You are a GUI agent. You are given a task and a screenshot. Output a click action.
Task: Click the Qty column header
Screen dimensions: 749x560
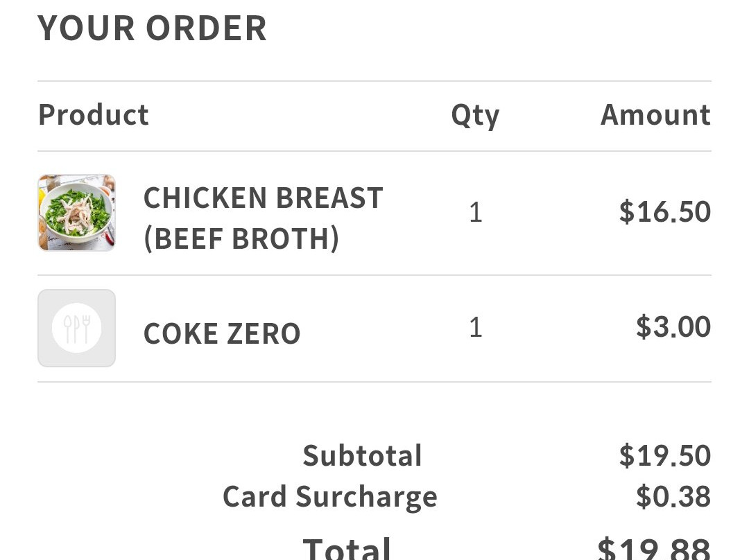[475, 115]
